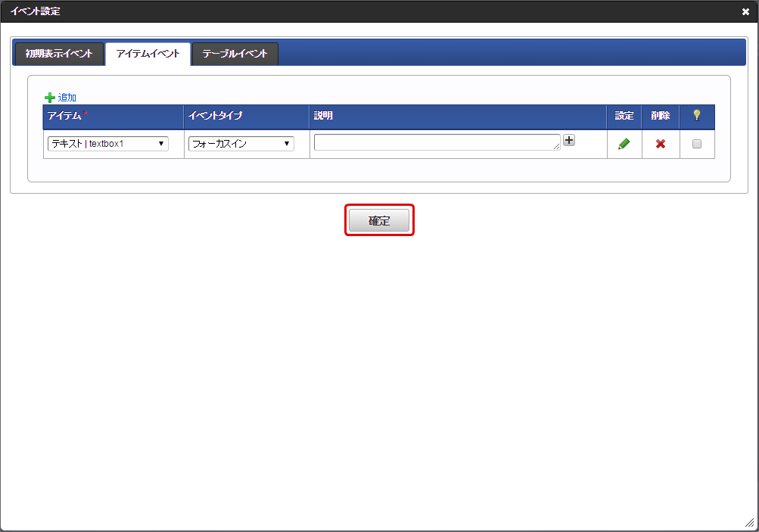This screenshot has height=532, width=759.
Task: Toggle the checkbox in the textbox1 row
Action: (x=696, y=144)
